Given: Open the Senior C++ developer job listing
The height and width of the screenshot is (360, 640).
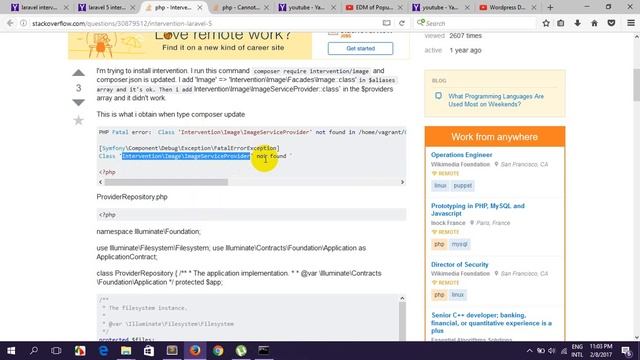Looking at the screenshot, I should (x=491, y=323).
